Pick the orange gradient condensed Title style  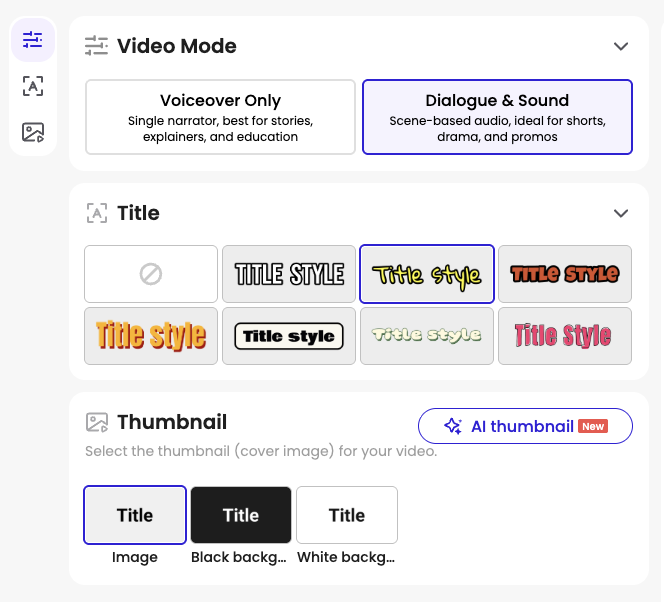pyautogui.click(x=151, y=336)
